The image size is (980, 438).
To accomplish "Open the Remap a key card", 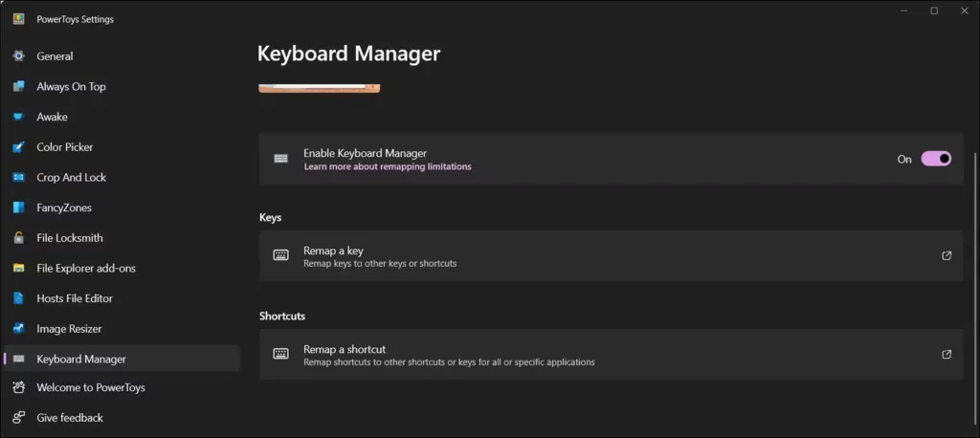I will point(612,255).
